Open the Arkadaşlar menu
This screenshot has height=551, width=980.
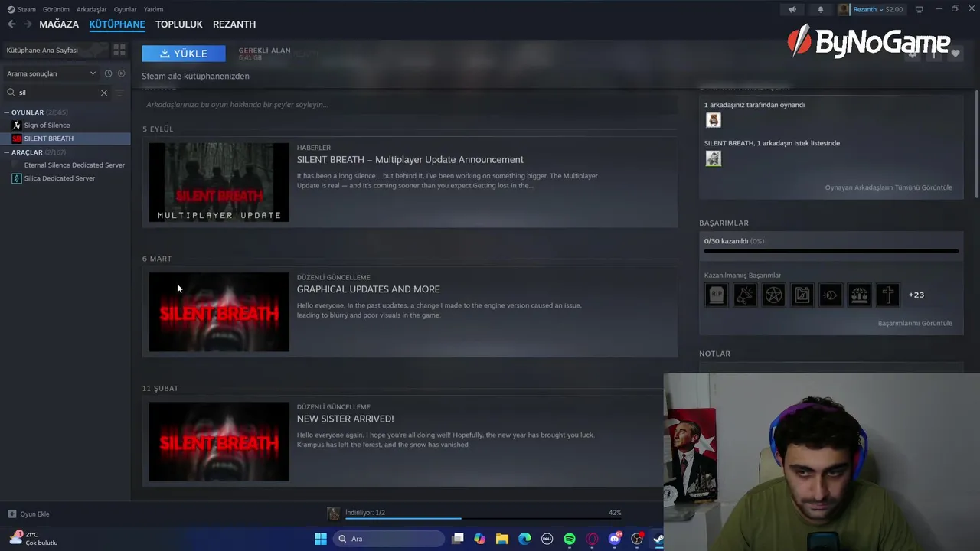point(91,9)
